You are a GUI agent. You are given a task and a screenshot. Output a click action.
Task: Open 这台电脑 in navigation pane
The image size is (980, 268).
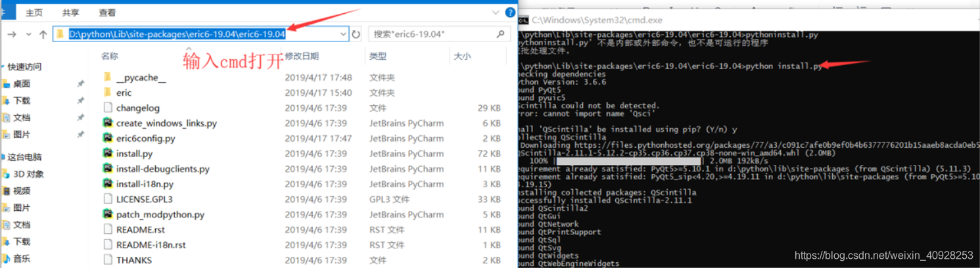click(x=24, y=157)
